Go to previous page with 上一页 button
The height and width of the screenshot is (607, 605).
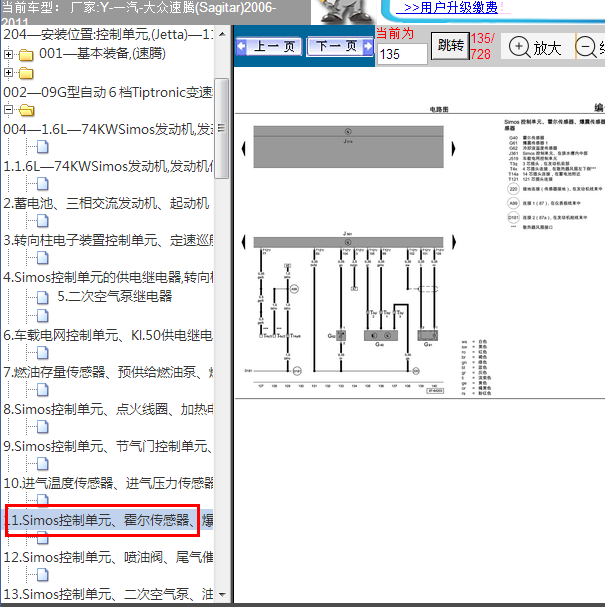(x=269, y=47)
